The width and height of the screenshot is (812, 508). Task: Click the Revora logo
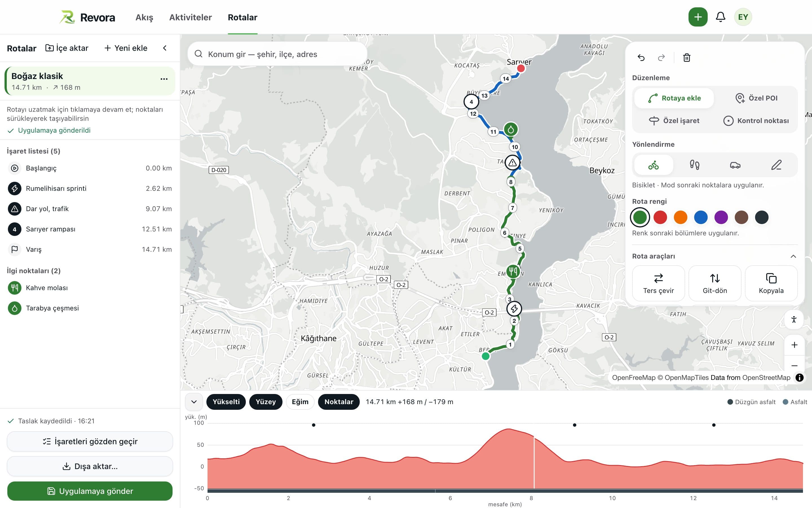coord(87,17)
